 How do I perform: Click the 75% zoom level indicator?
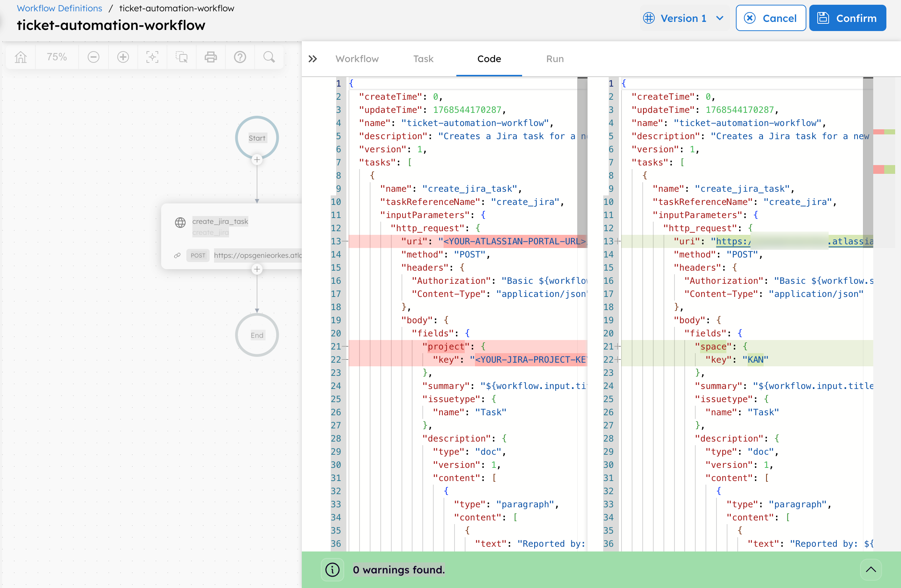57,57
